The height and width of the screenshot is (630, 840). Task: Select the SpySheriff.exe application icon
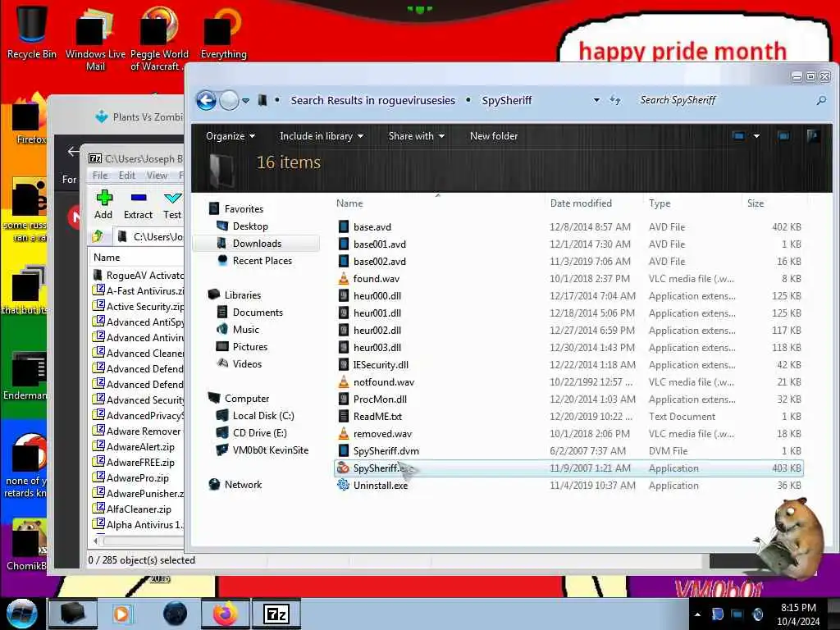[x=343, y=468]
